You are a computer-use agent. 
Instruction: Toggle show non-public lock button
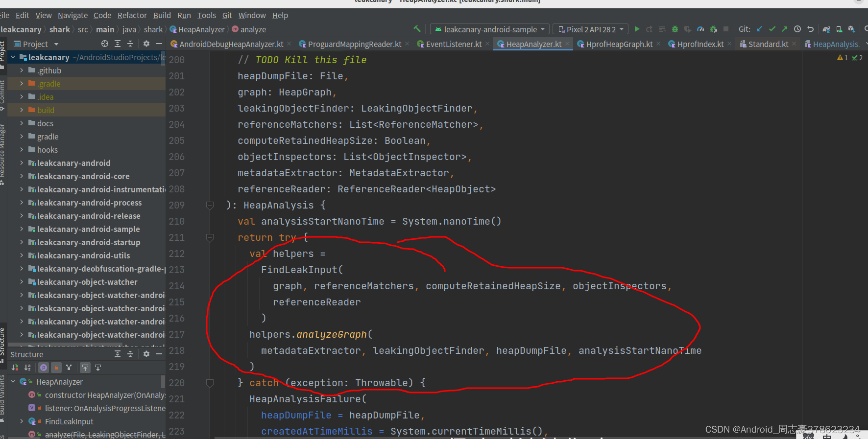pyautogui.click(x=56, y=368)
